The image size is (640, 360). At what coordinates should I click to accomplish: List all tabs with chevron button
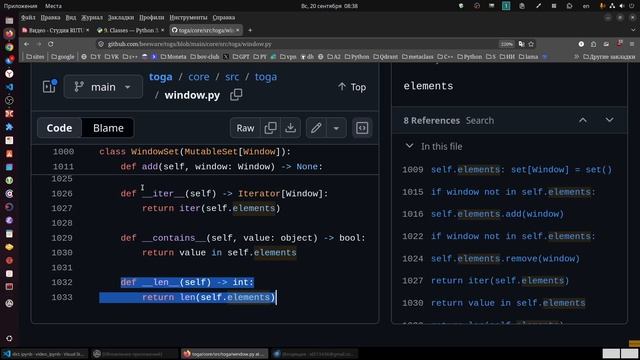click(x=633, y=30)
